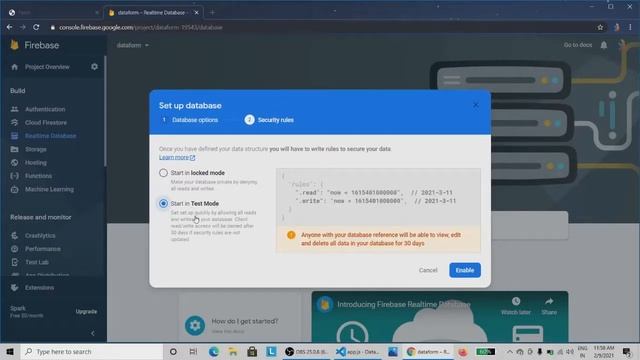Open a new browser tab
The height and width of the screenshot is (360, 640).
212,13
